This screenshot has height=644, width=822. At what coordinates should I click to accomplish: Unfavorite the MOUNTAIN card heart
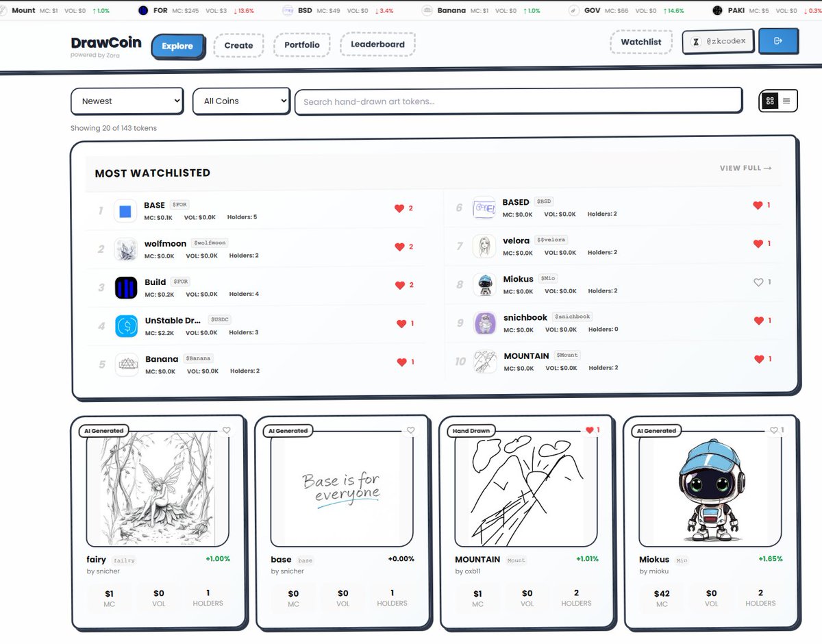(590, 430)
